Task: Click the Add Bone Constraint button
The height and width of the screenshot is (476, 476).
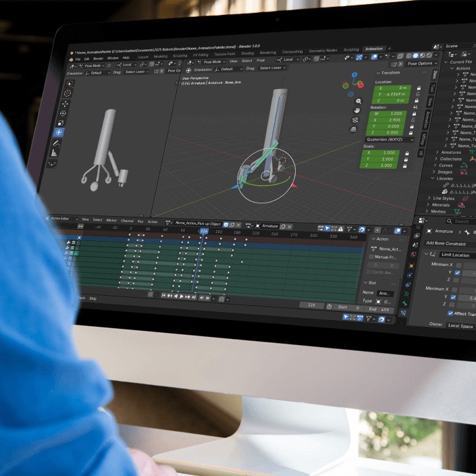Action: 446,242
